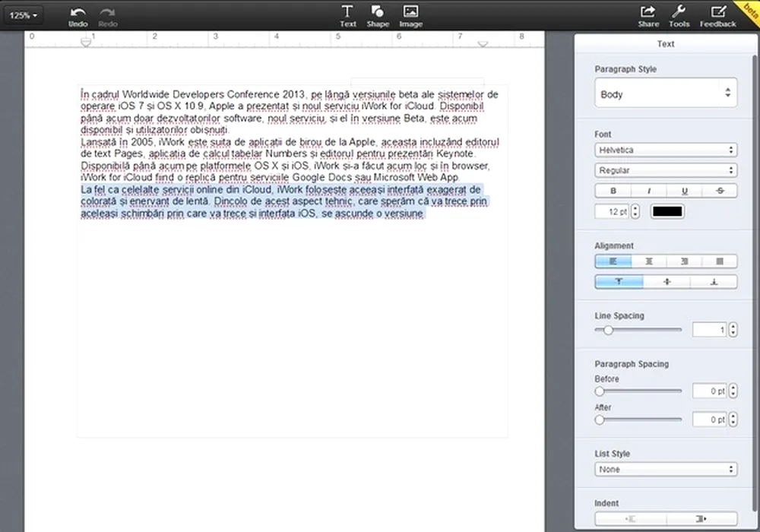The height and width of the screenshot is (532, 760).
Task: Click the 12 pt font size field
Action: click(612, 212)
